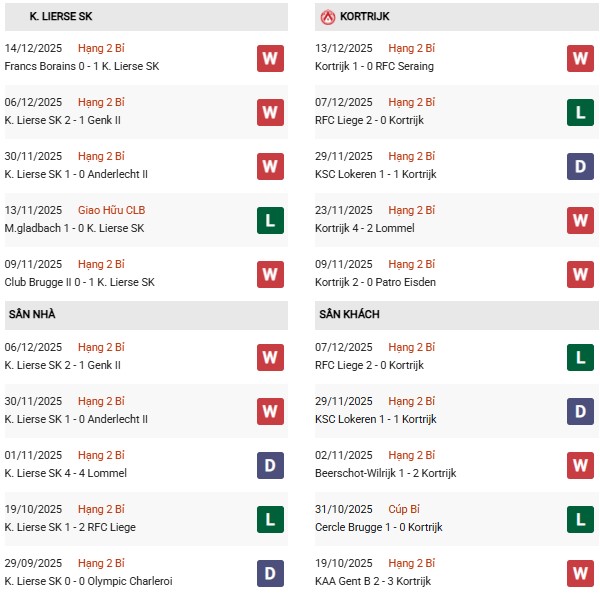Image resolution: width=600 pixels, height=594 pixels.
Task: Open Cúp Bỉ competition link
Action: click(406, 509)
